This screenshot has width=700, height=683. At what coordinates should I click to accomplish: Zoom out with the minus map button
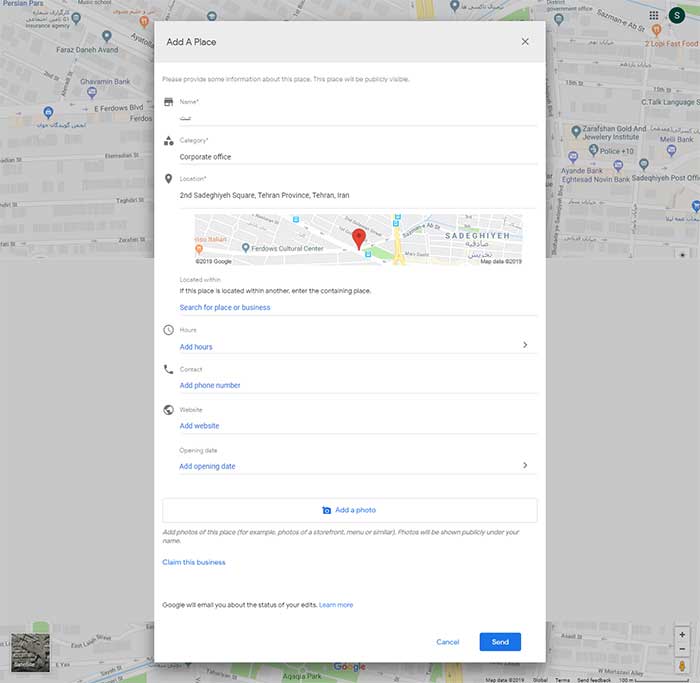pyautogui.click(x=682, y=649)
